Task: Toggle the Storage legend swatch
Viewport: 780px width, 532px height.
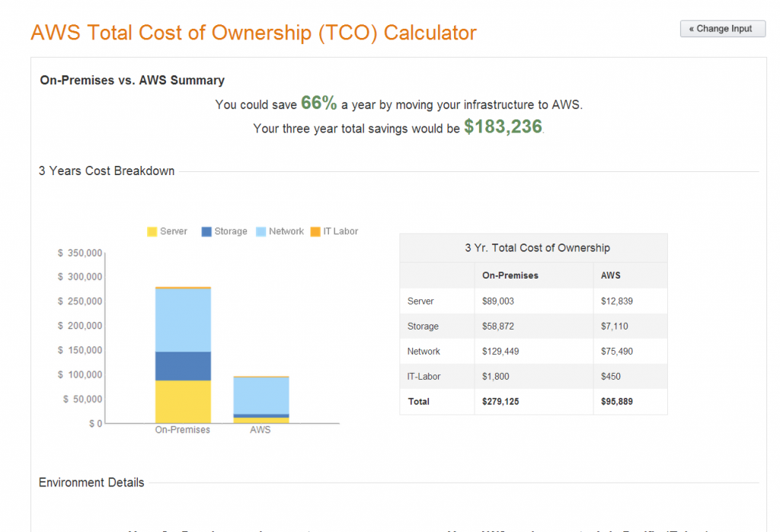Action: click(206, 231)
